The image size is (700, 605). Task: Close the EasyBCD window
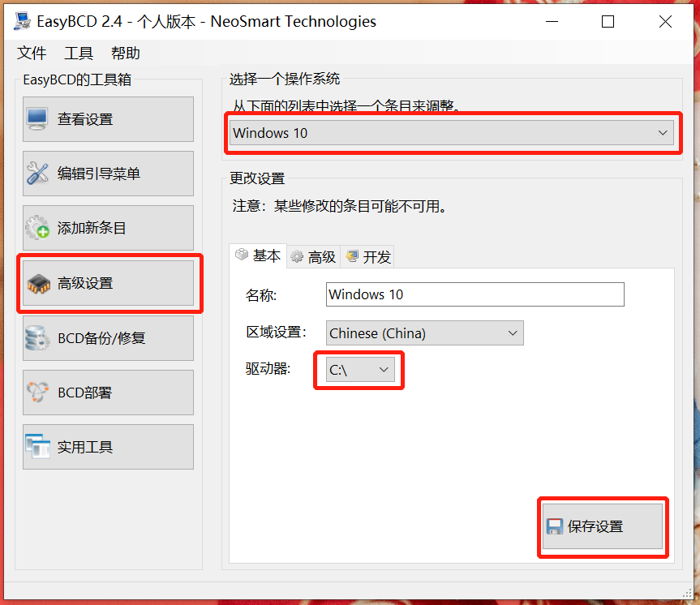[x=665, y=21]
